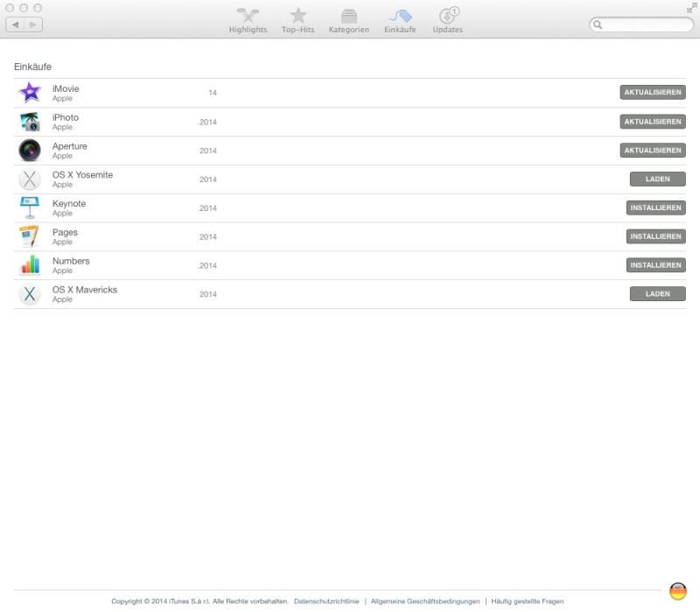The width and height of the screenshot is (700, 612).
Task: Install Numbers with Installieren button
Action: pos(655,265)
